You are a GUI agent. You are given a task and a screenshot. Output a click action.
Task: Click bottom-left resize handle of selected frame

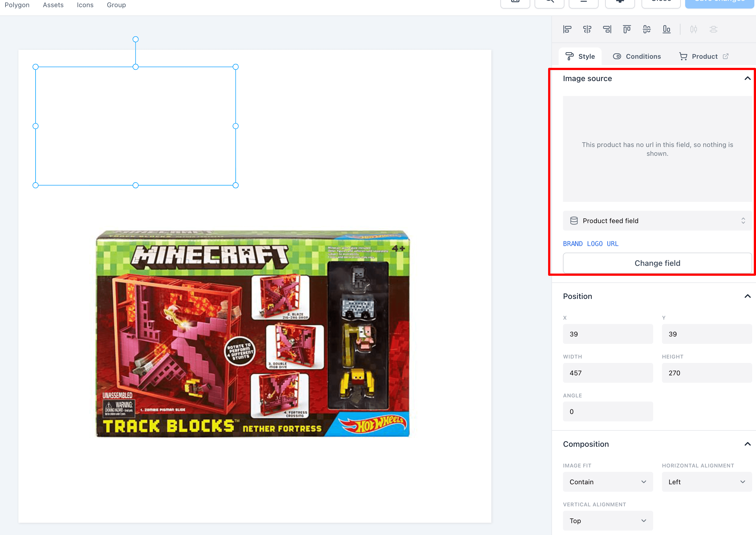coord(36,185)
